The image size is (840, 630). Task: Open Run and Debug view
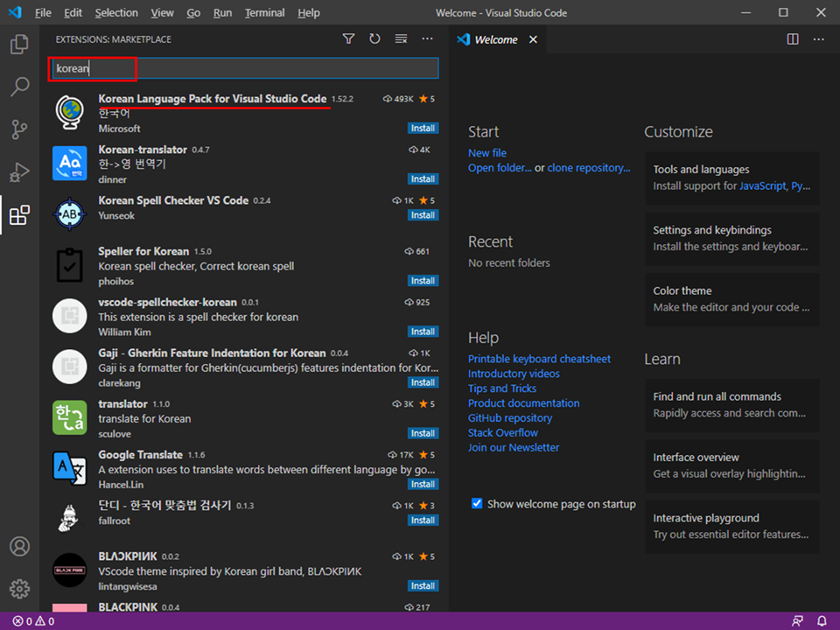(x=19, y=172)
